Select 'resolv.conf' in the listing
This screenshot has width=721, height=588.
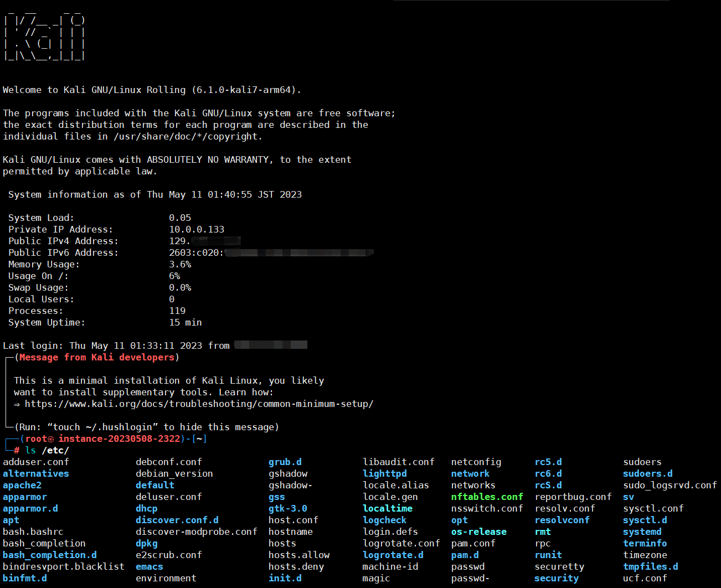coord(565,508)
